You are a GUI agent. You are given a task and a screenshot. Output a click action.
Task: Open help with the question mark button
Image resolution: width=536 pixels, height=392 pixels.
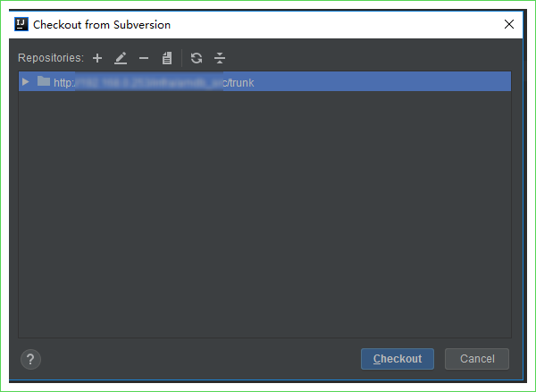click(x=30, y=359)
